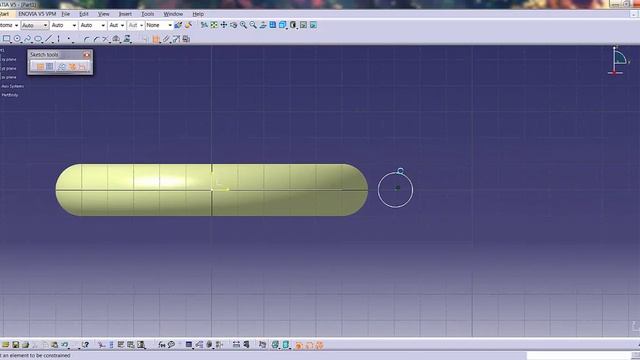Select the yz plane tree item

[x=9, y=69]
